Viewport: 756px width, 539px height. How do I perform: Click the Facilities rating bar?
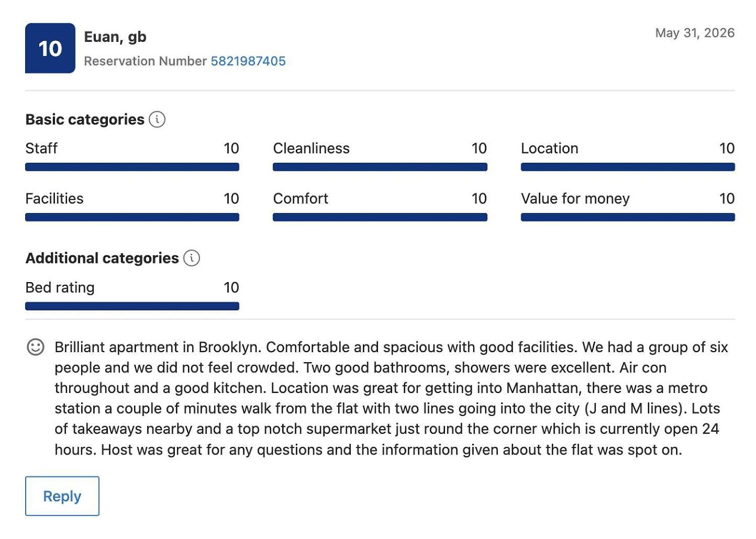[132, 217]
